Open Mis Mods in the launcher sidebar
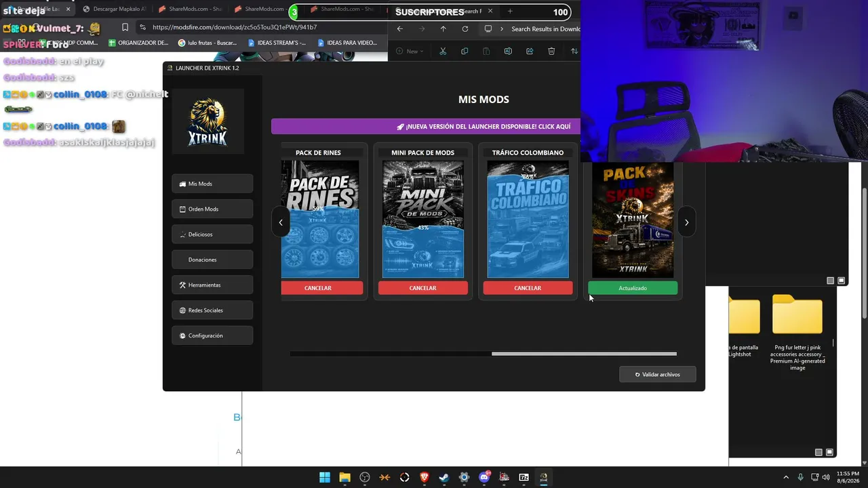Image resolution: width=868 pixels, height=488 pixels. [x=212, y=184]
